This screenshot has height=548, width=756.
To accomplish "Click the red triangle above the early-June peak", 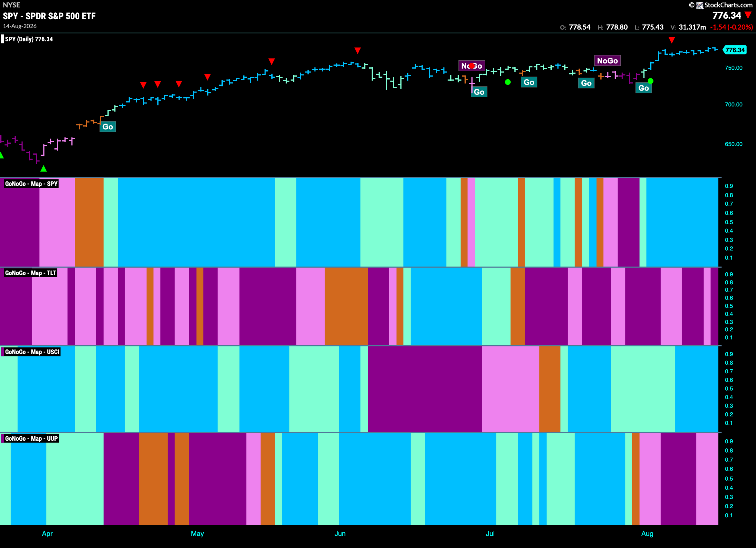I will pos(358,51).
